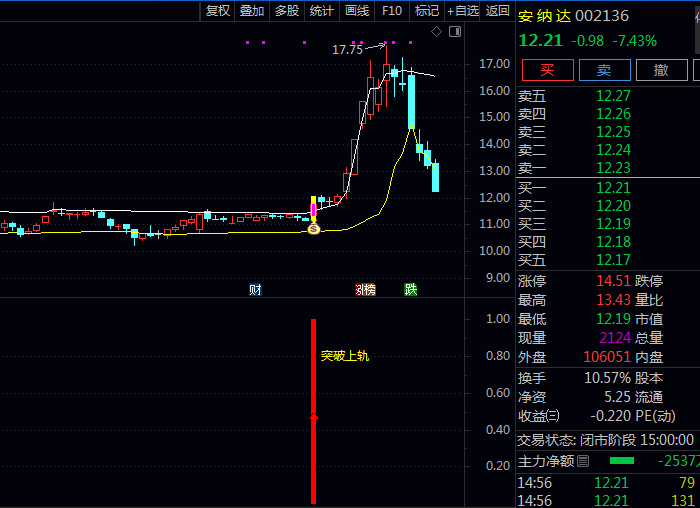Click the 突破上轨 signal label
Viewport: 700px width, 508px height.
pyautogui.click(x=345, y=356)
